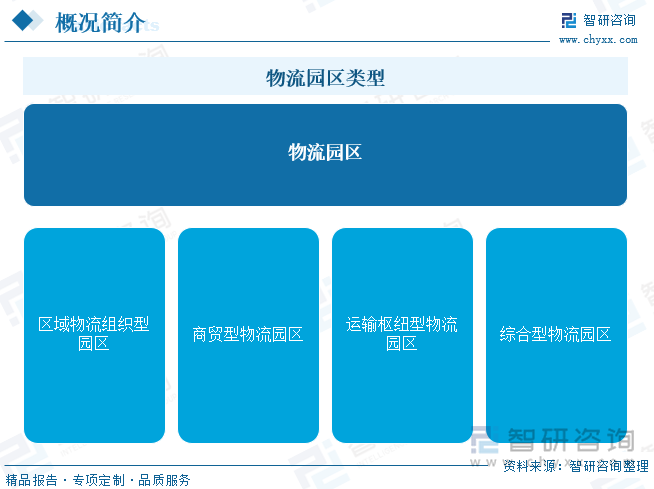
Task: Open the www.chyxx.com link
Action: [x=598, y=40]
